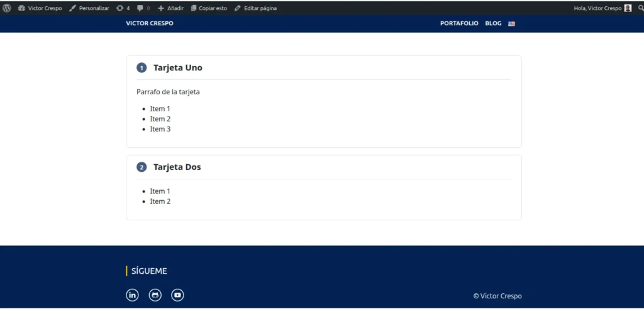Image resolution: width=644 pixels, height=309 pixels.
Task: Click the LinkedIn icon in footer
Action: pyautogui.click(x=132, y=295)
